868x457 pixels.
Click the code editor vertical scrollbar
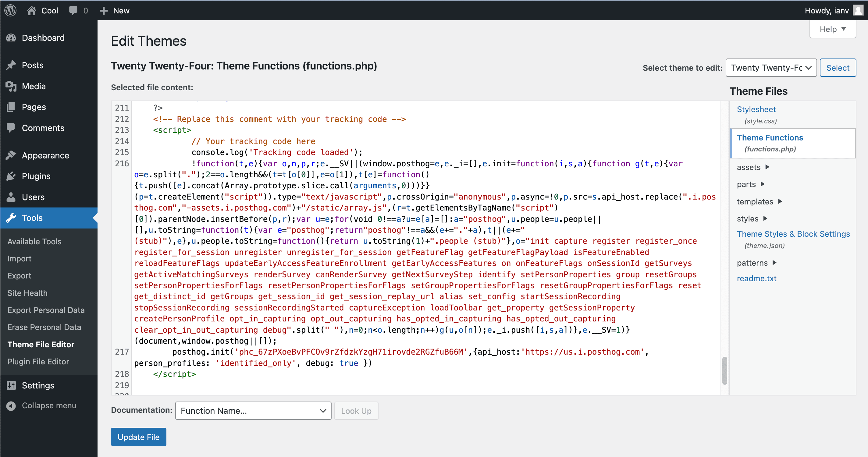point(724,370)
